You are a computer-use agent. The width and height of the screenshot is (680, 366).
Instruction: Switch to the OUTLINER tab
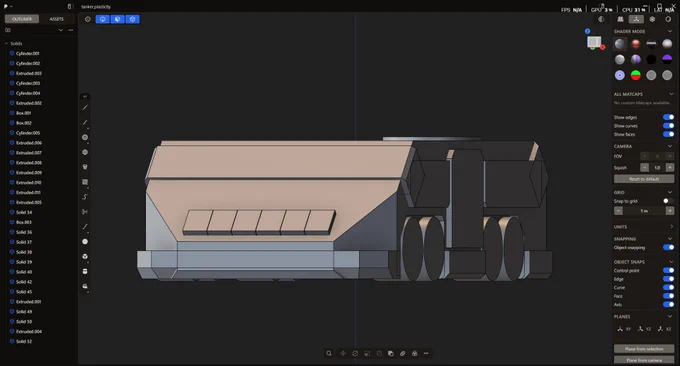click(22, 19)
